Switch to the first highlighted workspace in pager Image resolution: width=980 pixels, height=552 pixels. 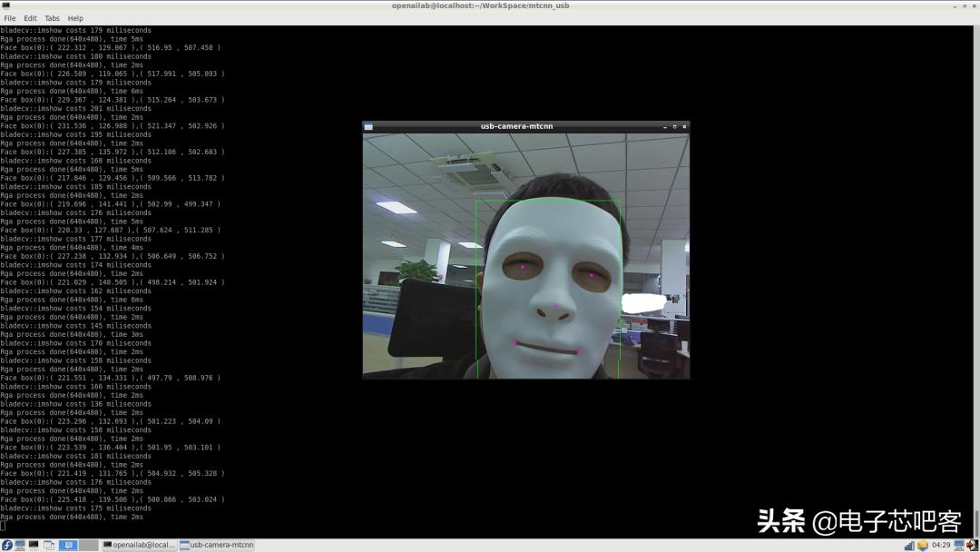[x=68, y=545]
